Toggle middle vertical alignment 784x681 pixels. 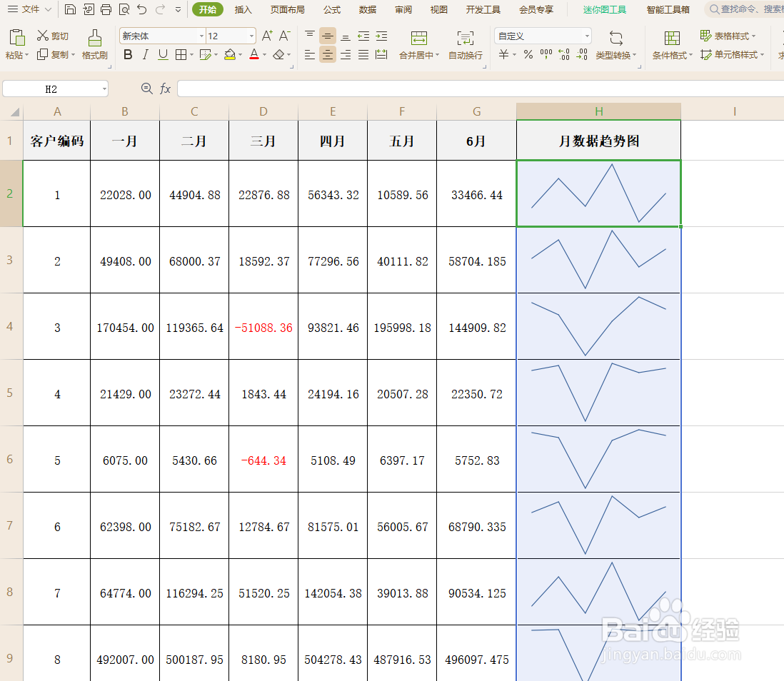(328, 36)
